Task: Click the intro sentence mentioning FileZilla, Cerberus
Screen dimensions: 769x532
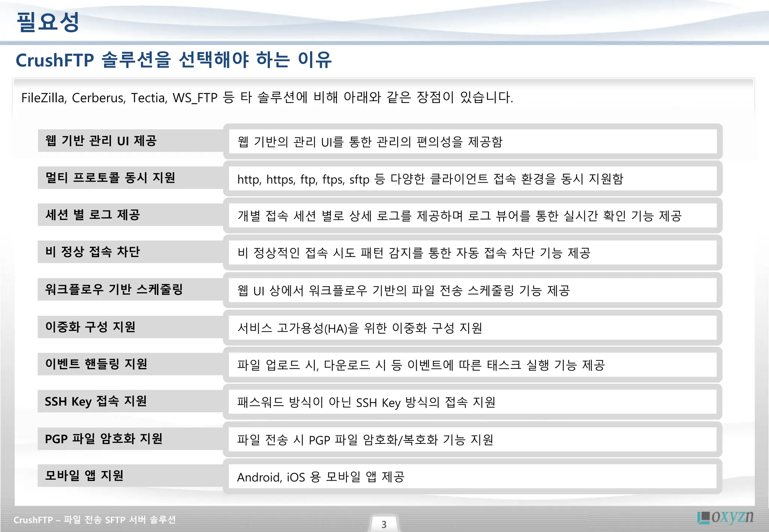Action: pyautogui.click(x=267, y=98)
